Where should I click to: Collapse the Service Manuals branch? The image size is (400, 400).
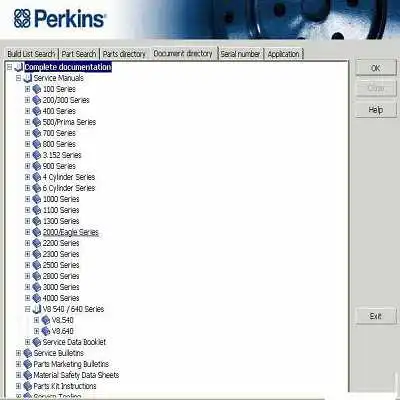pyautogui.click(x=19, y=78)
